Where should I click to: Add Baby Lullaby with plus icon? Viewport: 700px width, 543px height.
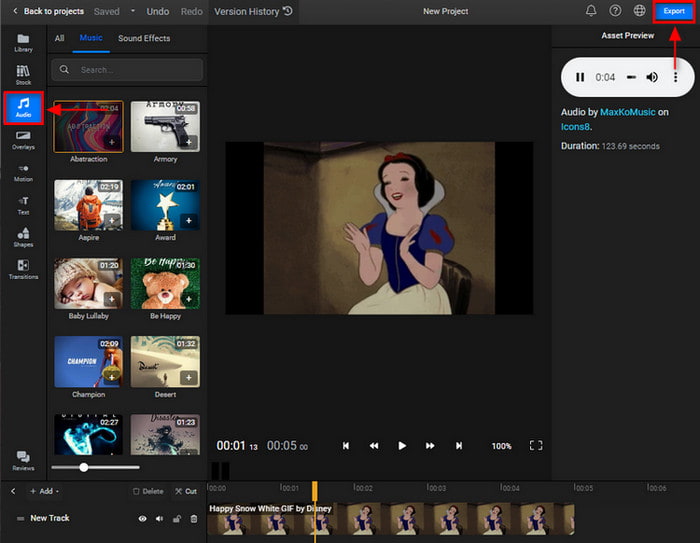pyautogui.click(x=112, y=299)
